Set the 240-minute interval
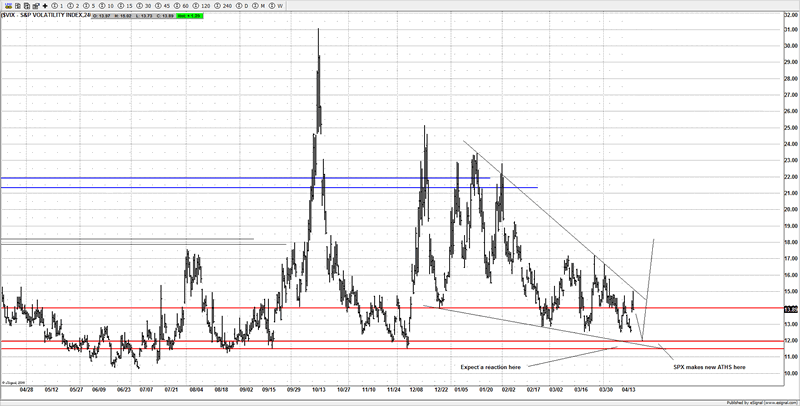Screen dimensions: 800x406 (224, 6)
